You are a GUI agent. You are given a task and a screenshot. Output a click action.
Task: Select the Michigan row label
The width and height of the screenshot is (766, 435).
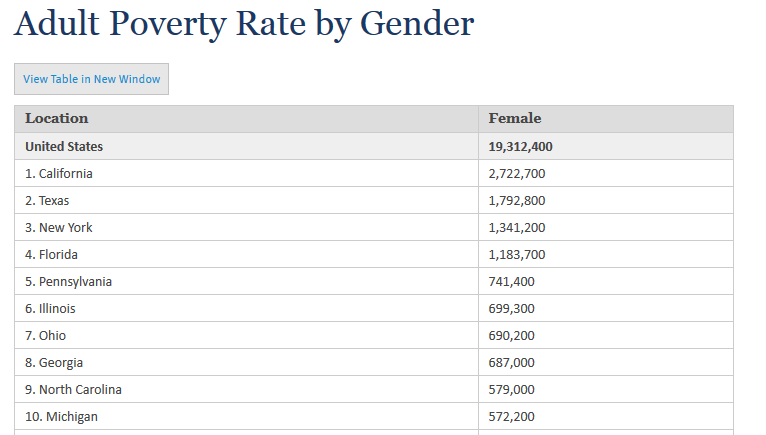62,416
